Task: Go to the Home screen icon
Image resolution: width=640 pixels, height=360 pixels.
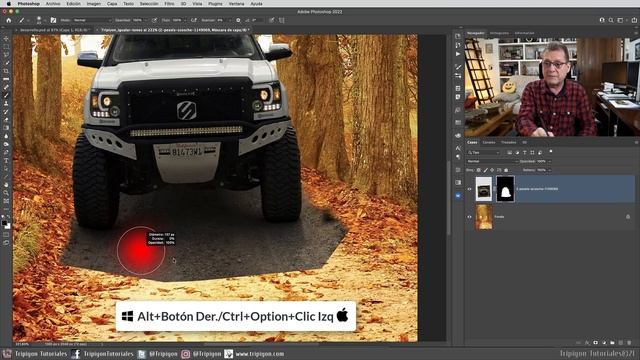Action: point(9,20)
